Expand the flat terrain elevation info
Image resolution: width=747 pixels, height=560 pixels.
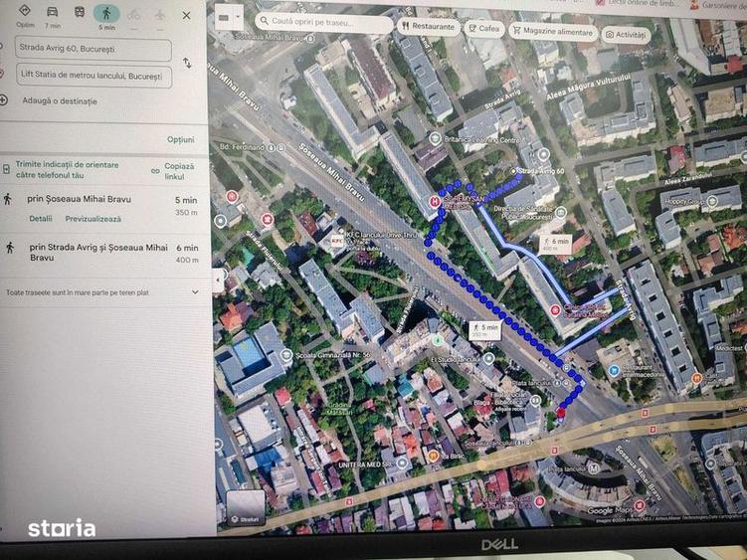coord(195,292)
